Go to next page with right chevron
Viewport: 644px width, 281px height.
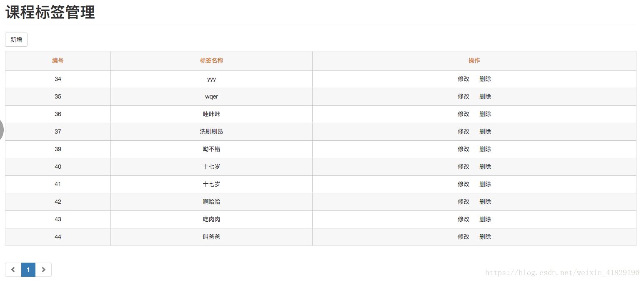pyautogui.click(x=43, y=270)
